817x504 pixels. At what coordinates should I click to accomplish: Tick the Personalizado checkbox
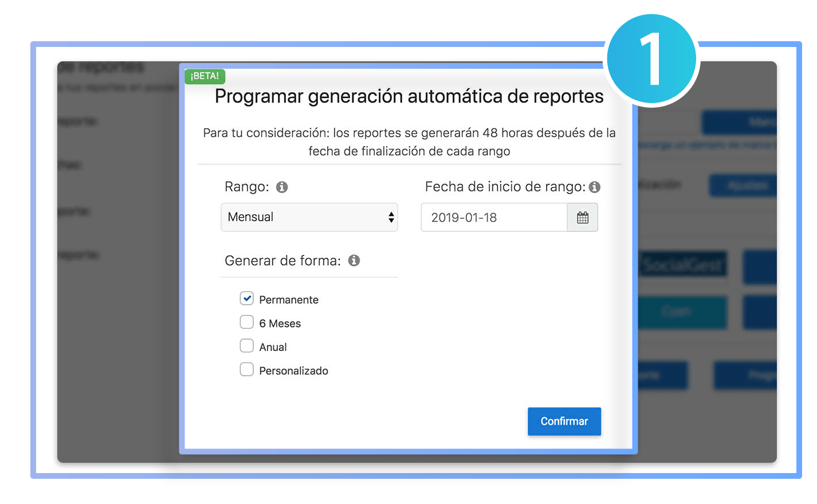[247, 369]
